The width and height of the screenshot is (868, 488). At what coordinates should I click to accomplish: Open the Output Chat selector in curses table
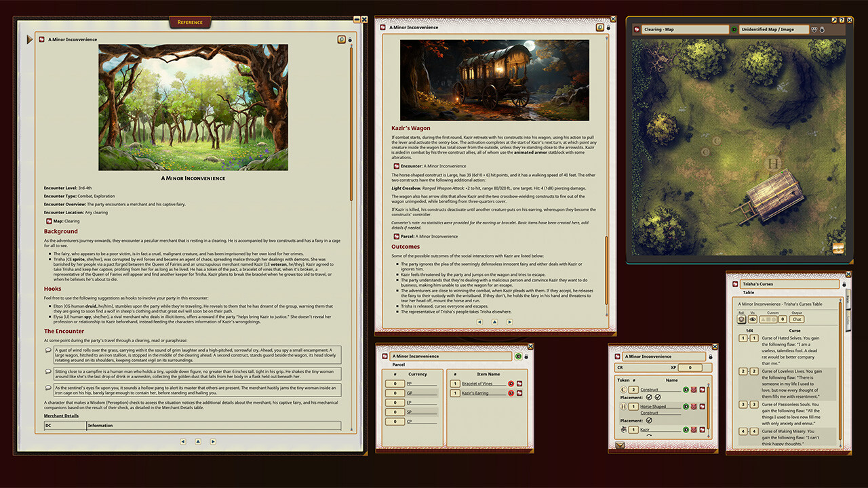click(797, 319)
